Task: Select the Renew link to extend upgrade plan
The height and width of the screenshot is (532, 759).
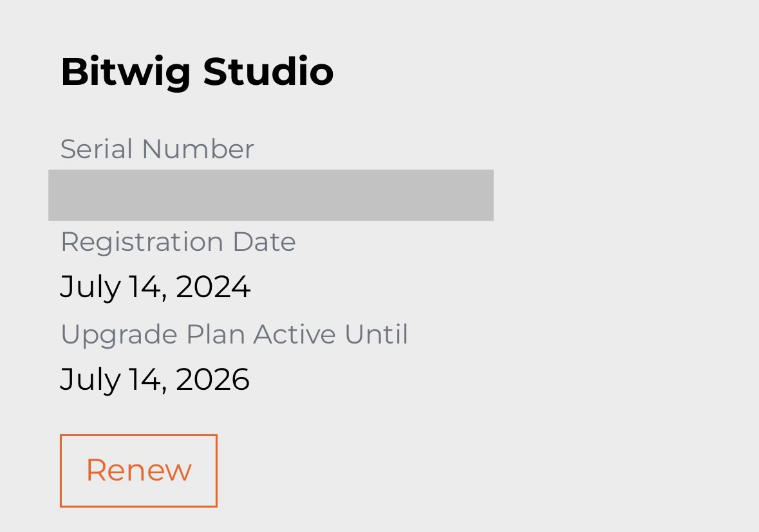Action: (x=138, y=470)
